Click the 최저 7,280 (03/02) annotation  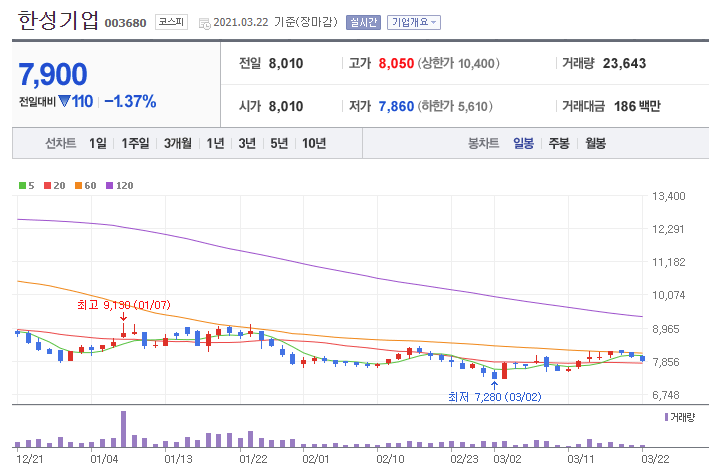pyautogui.click(x=495, y=397)
